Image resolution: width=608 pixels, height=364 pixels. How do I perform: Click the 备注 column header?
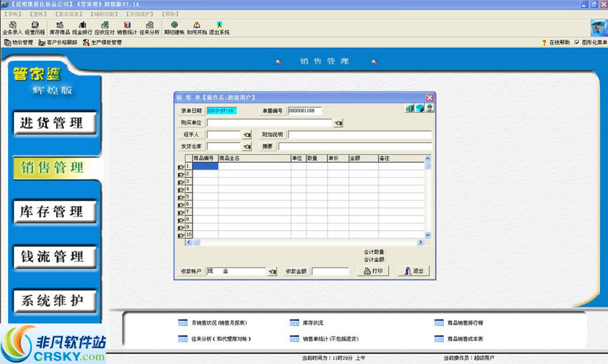click(401, 158)
